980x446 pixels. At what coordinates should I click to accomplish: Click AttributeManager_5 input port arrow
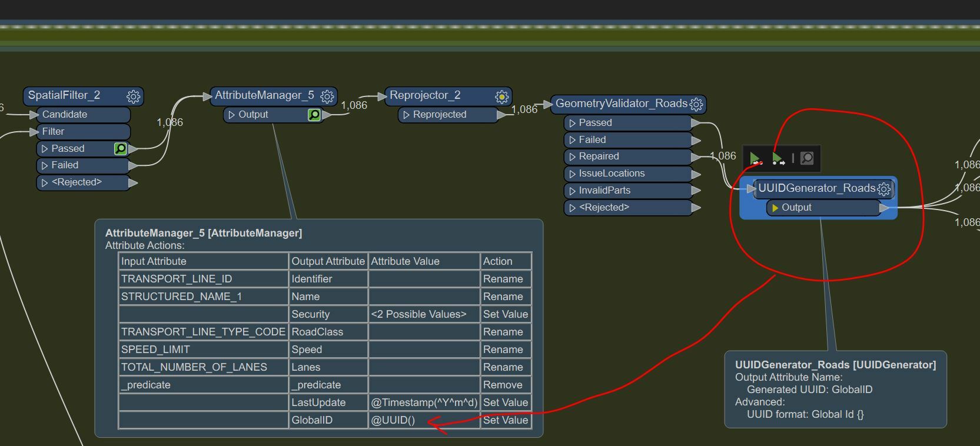coord(207,96)
